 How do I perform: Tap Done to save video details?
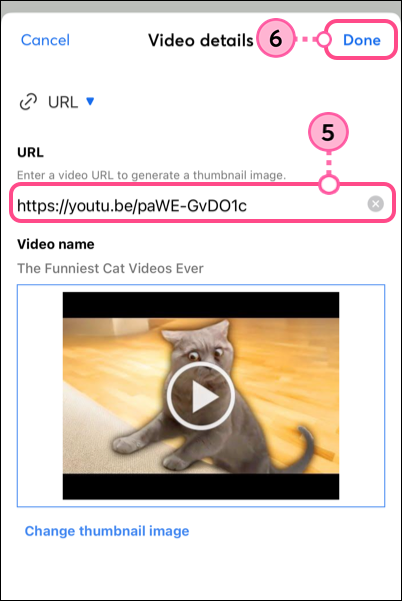361,40
